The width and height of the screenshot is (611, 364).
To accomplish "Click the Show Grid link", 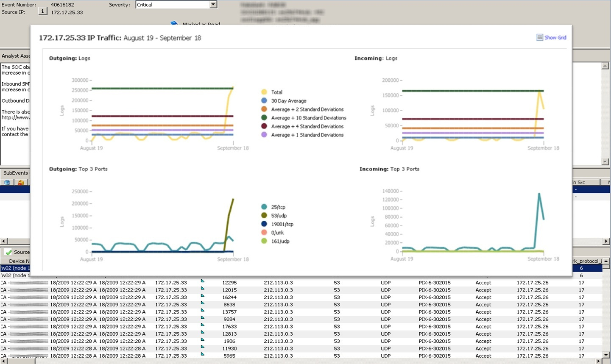I will click(555, 38).
